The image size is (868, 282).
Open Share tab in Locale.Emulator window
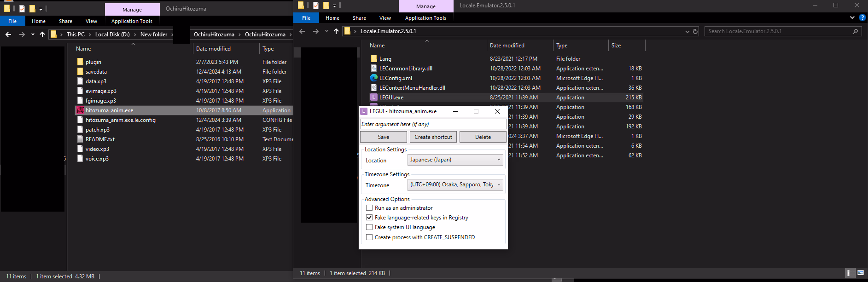coord(359,18)
